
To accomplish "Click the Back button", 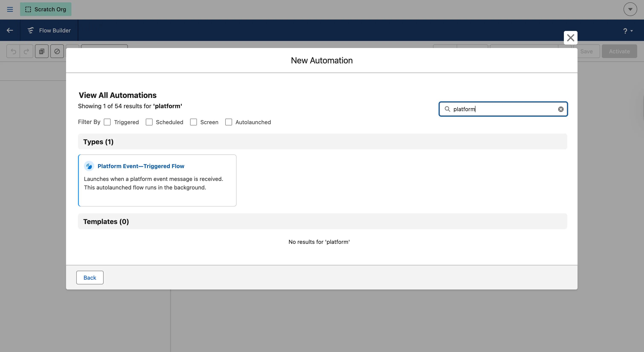I will click(90, 278).
